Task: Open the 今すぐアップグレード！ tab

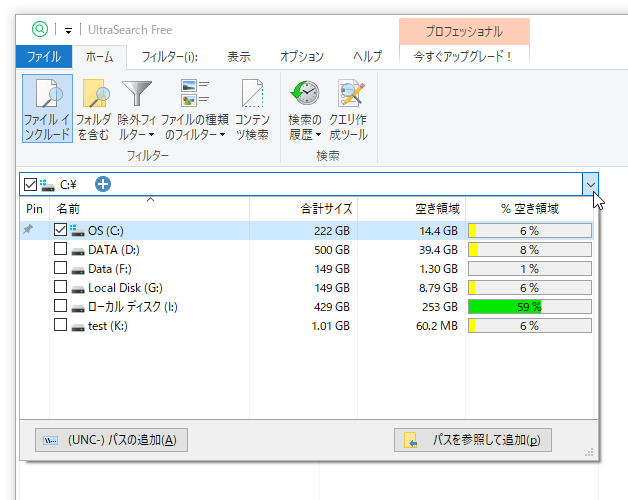Action: click(464, 56)
